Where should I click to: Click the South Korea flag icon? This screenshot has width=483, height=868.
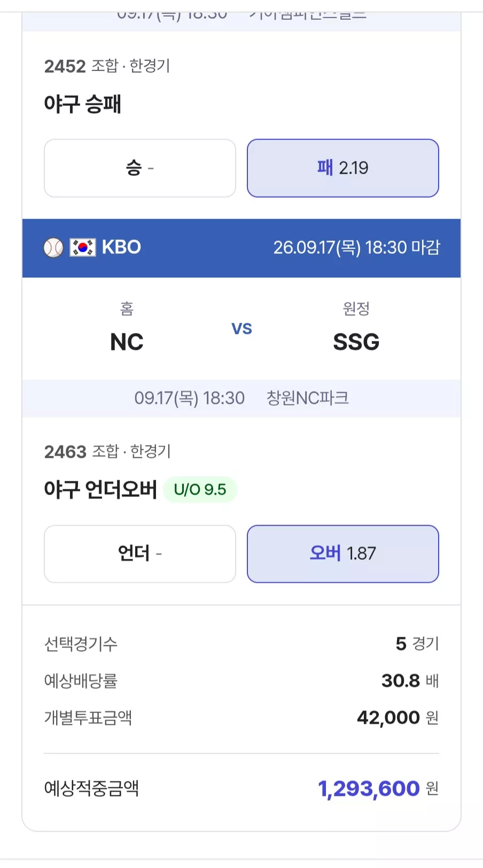[x=83, y=248]
